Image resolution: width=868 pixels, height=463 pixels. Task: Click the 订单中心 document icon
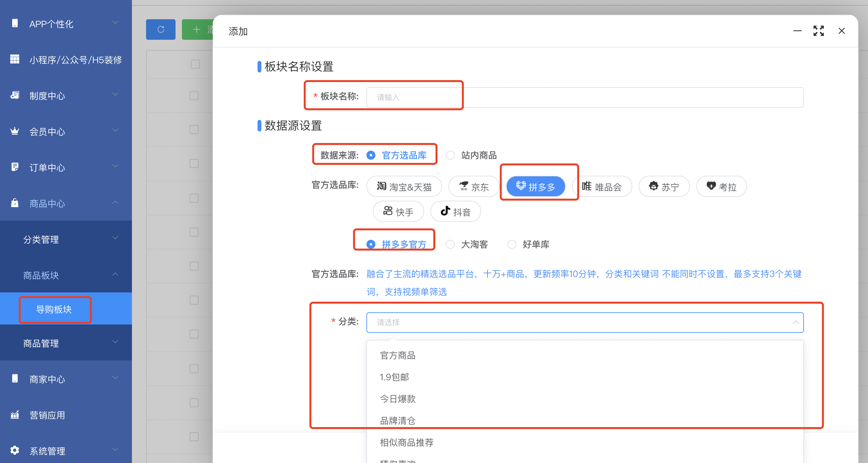14,167
